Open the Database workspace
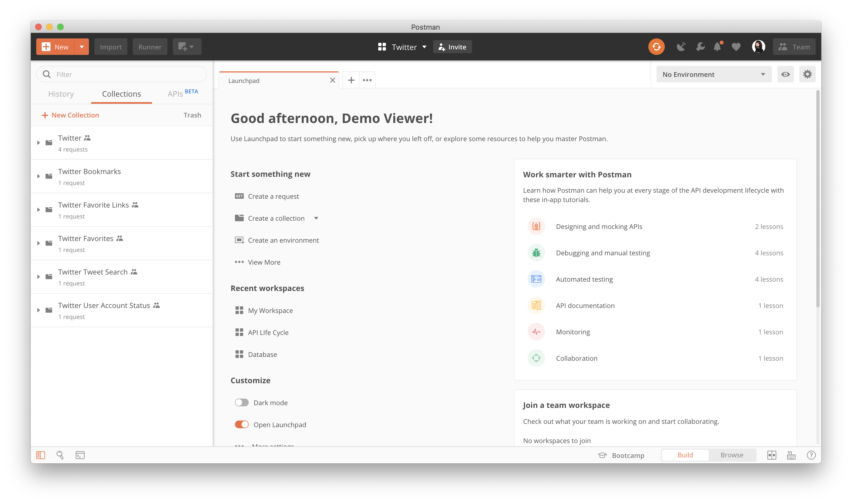This screenshot has height=504, width=852. click(x=256, y=355)
